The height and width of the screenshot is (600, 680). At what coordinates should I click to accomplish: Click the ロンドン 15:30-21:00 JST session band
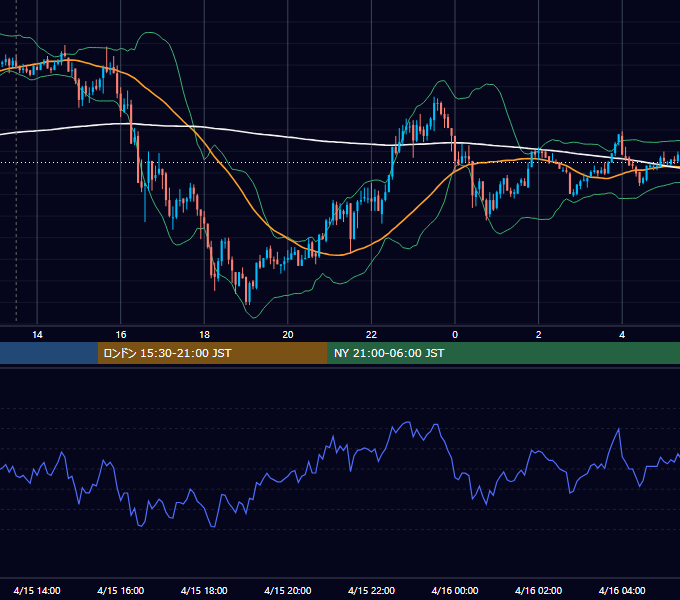[x=212, y=353]
